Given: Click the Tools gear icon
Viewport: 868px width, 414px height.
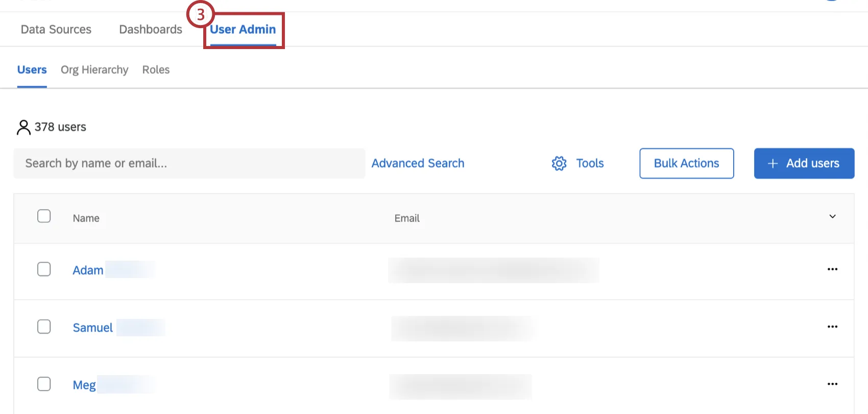Looking at the screenshot, I should pos(559,164).
